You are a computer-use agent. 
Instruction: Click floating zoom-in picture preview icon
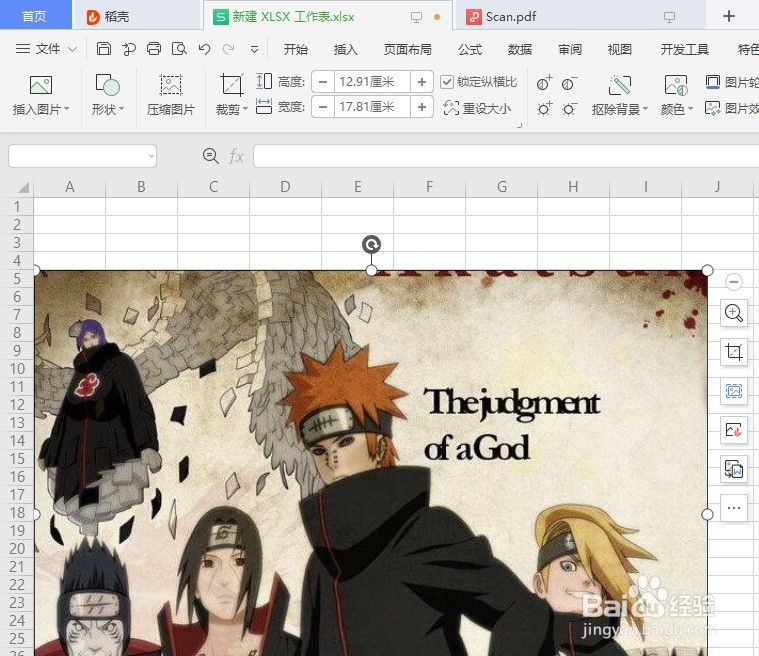pos(734,313)
